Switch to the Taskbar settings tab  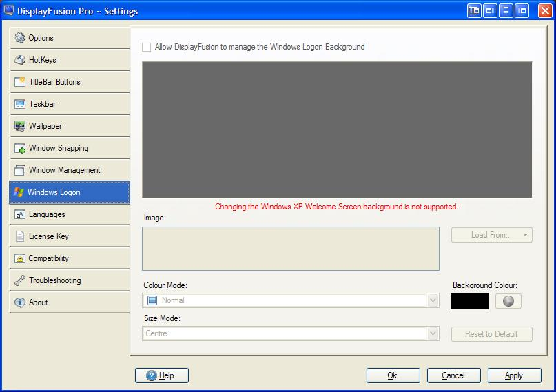pos(69,104)
